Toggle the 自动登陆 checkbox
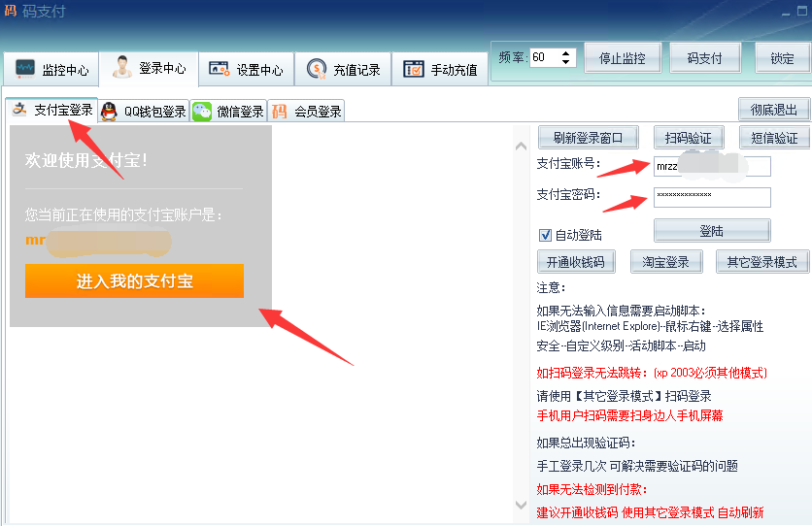 point(545,235)
